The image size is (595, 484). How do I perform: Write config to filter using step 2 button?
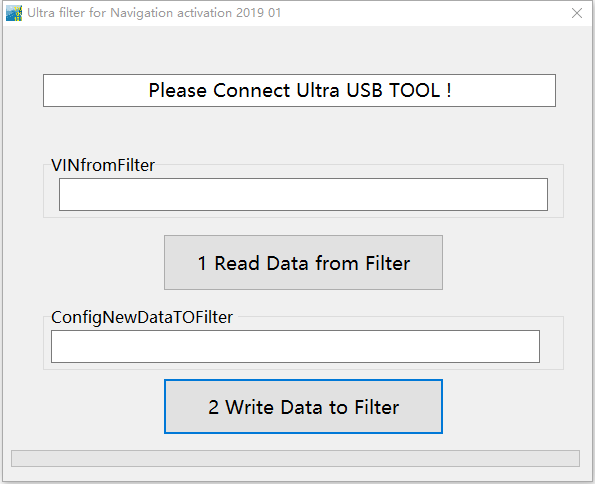[x=303, y=407]
